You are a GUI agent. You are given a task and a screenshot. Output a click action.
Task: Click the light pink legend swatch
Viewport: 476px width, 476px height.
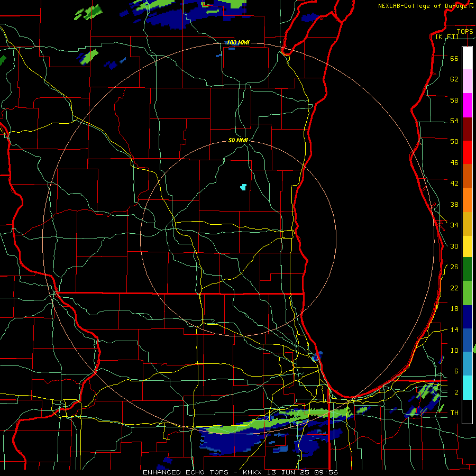click(467, 81)
